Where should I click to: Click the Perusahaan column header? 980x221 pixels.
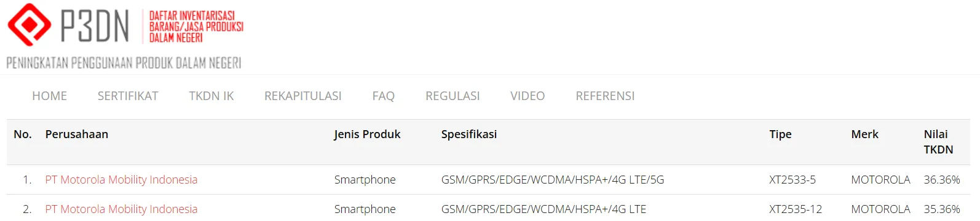pos(77,134)
